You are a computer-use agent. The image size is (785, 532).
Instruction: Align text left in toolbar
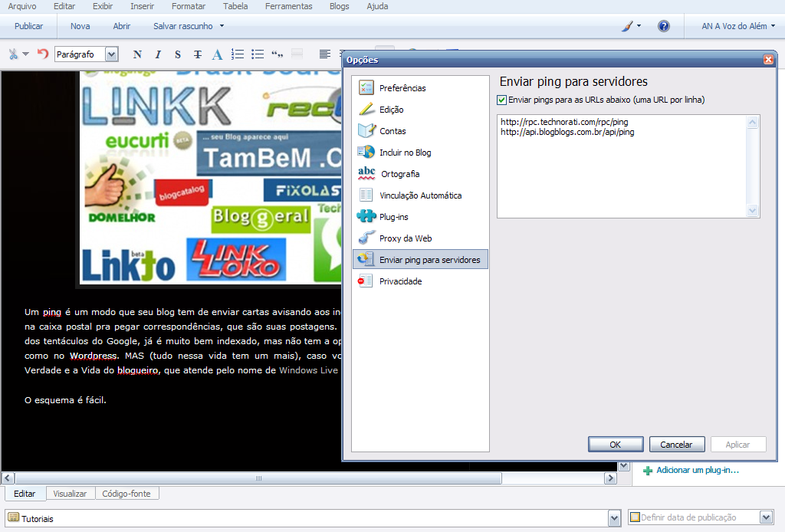pos(325,54)
